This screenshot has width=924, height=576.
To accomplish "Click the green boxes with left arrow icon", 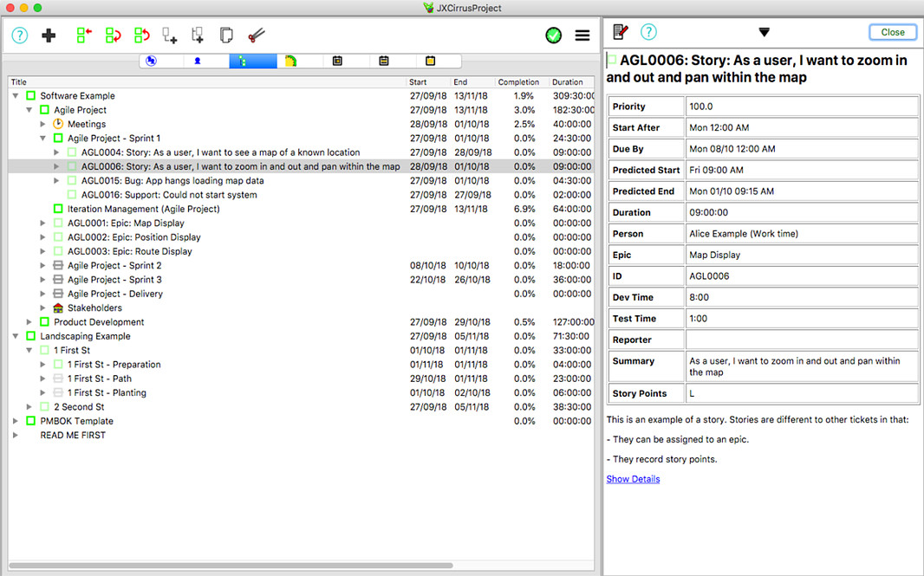I will pyautogui.click(x=84, y=36).
